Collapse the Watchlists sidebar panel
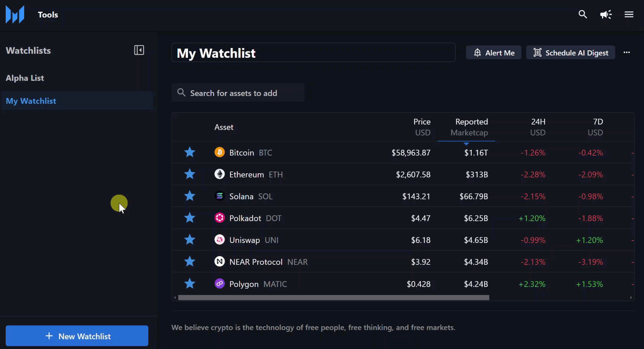 tap(139, 50)
